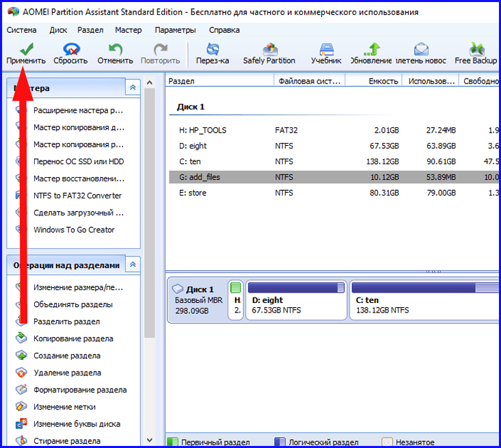Click the Копирование раздела icon

point(21,338)
